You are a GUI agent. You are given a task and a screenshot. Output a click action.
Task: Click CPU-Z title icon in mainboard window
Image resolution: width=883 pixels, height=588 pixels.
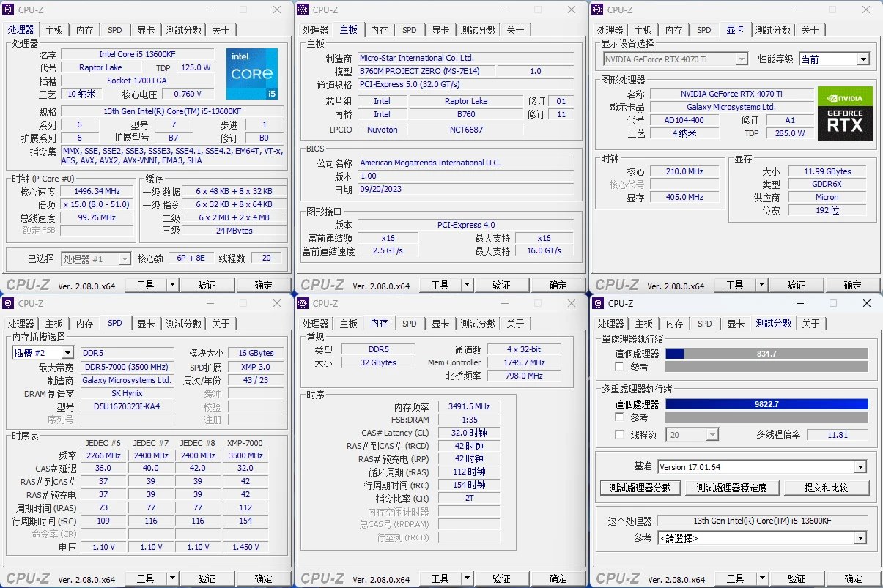click(x=304, y=10)
